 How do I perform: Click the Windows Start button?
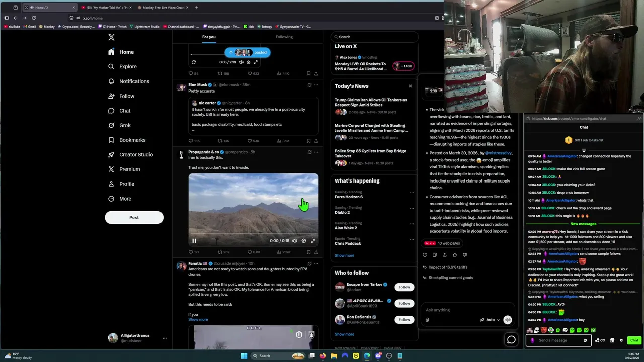[244, 356]
